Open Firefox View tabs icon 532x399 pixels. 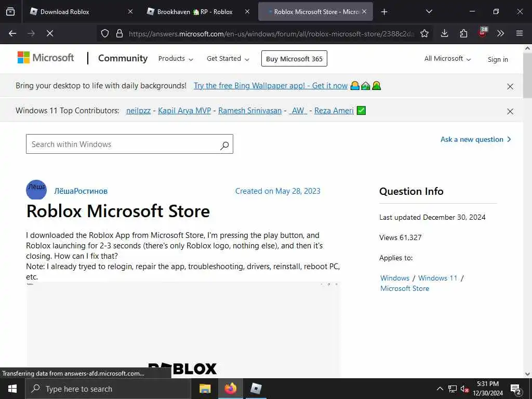point(10,12)
